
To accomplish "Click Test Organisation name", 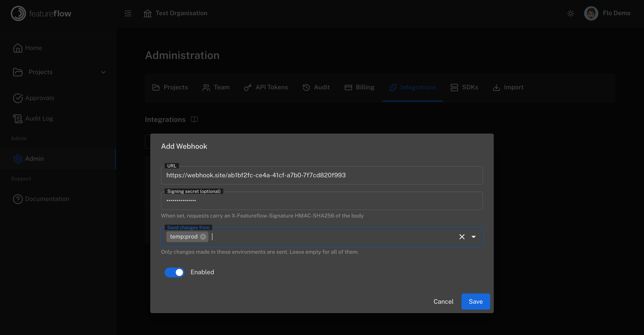I will (182, 13).
